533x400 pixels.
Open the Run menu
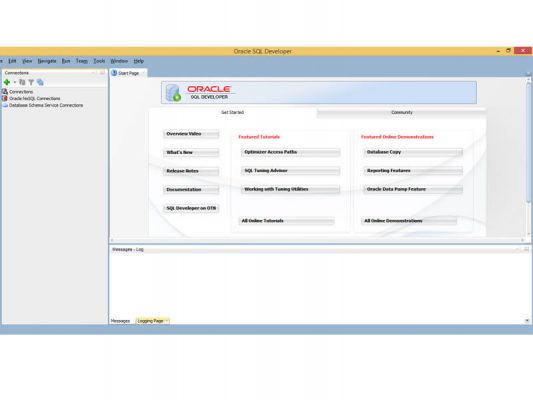pyautogui.click(x=66, y=61)
